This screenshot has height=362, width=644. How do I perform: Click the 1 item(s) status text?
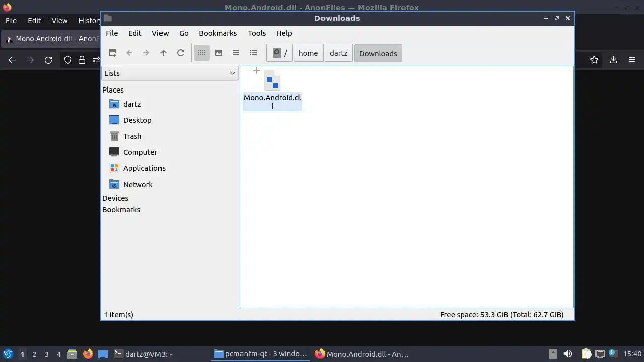119,315
